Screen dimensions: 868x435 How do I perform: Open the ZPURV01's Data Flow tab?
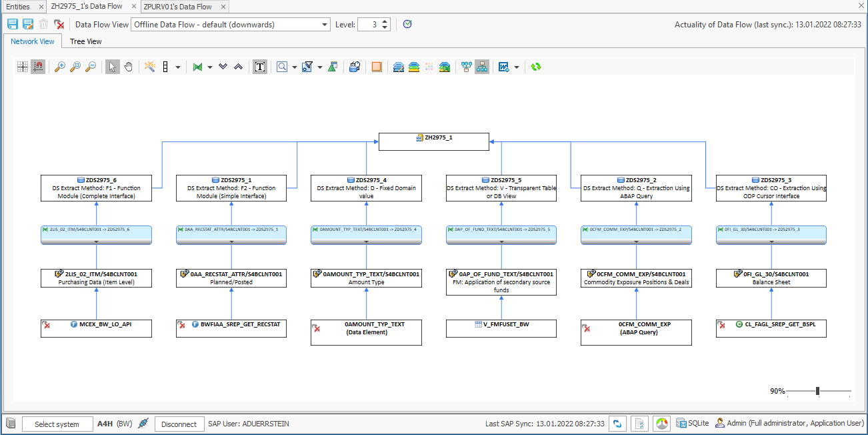click(x=177, y=7)
